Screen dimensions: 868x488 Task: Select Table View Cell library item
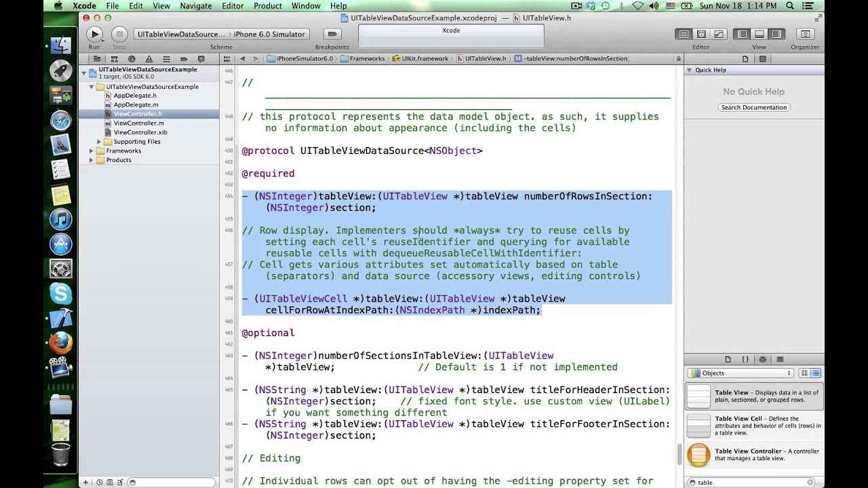[754, 426]
